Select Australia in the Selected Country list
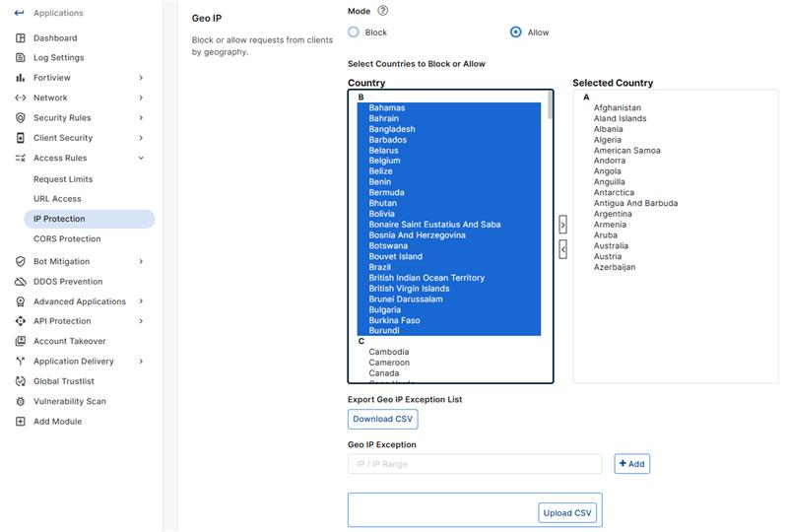Screen dimensions: 788x532 pyautogui.click(x=611, y=246)
